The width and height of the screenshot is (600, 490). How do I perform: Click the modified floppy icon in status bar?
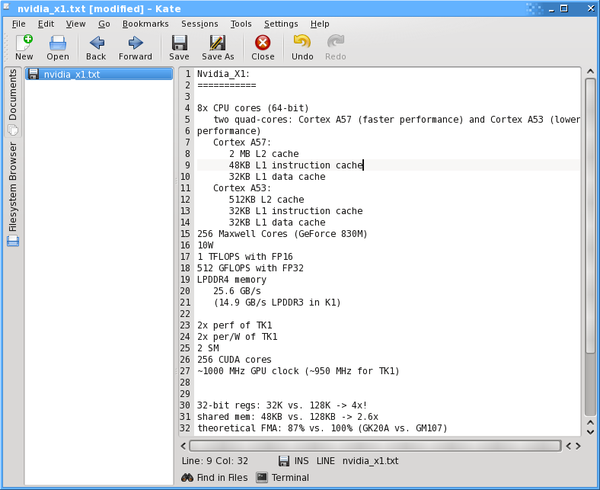point(284,461)
